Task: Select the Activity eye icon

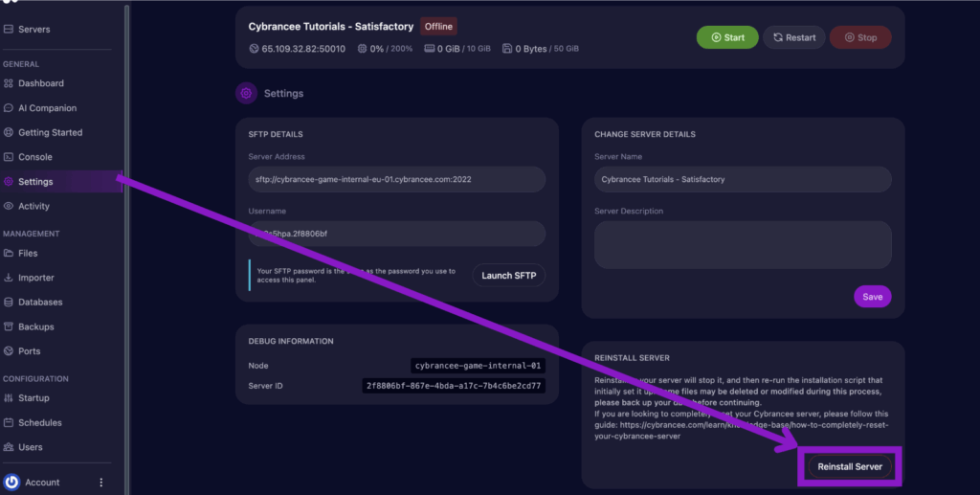Action: pos(9,206)
